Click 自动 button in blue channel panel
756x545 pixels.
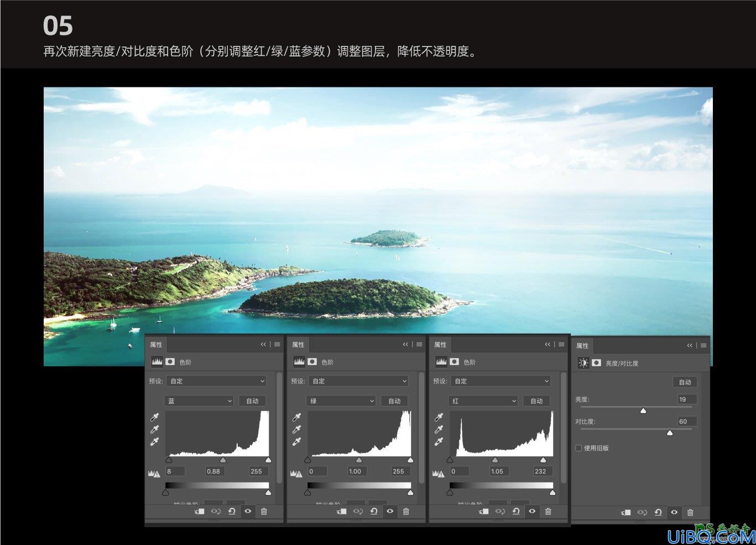[252, 401]
